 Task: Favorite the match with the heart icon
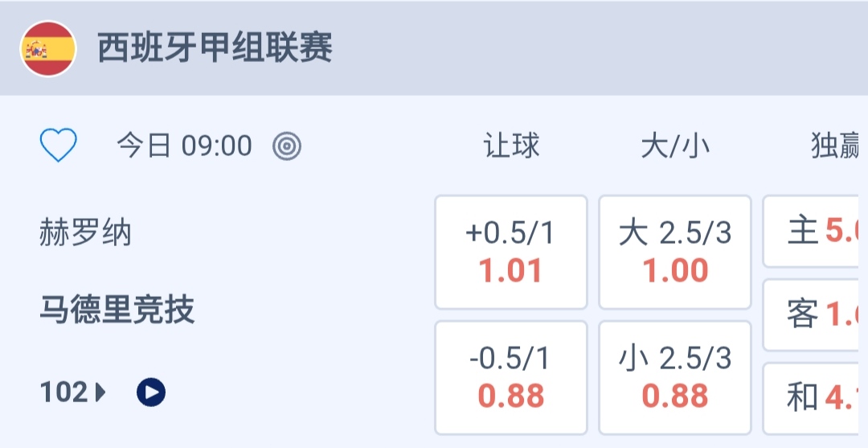pyautogui.click(x=59, y=146)
